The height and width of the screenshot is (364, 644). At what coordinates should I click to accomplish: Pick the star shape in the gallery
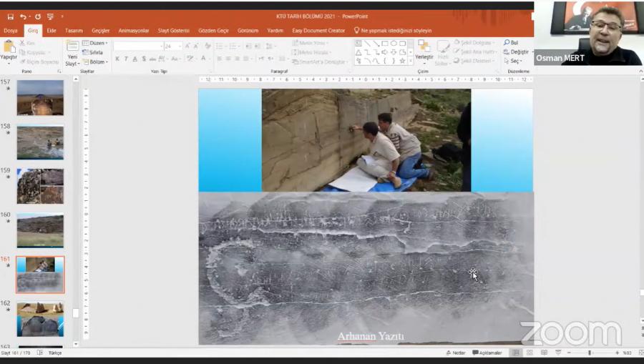pyautogui.click(x=402, y=61)
